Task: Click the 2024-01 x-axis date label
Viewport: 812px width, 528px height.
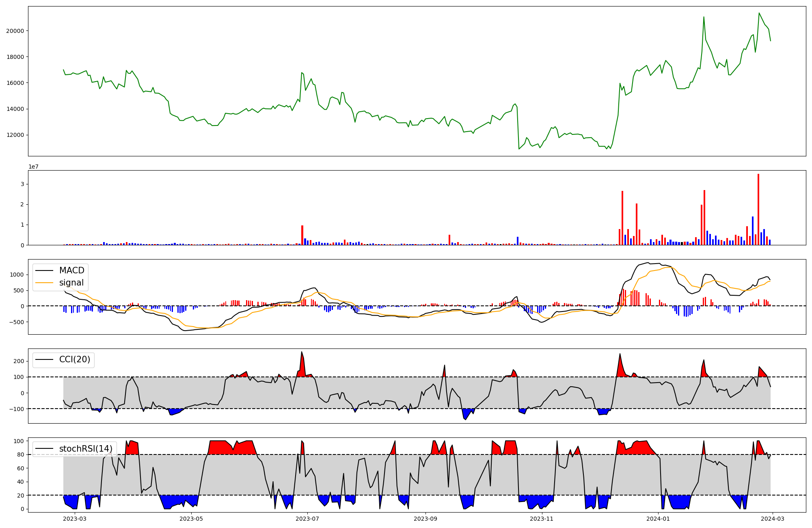Action: coord(658,519)
